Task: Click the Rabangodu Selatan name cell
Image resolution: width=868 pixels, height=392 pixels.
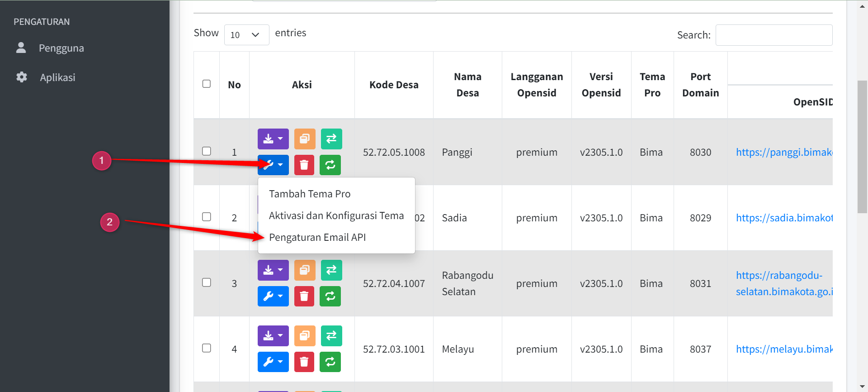Action: click(467, 283)
